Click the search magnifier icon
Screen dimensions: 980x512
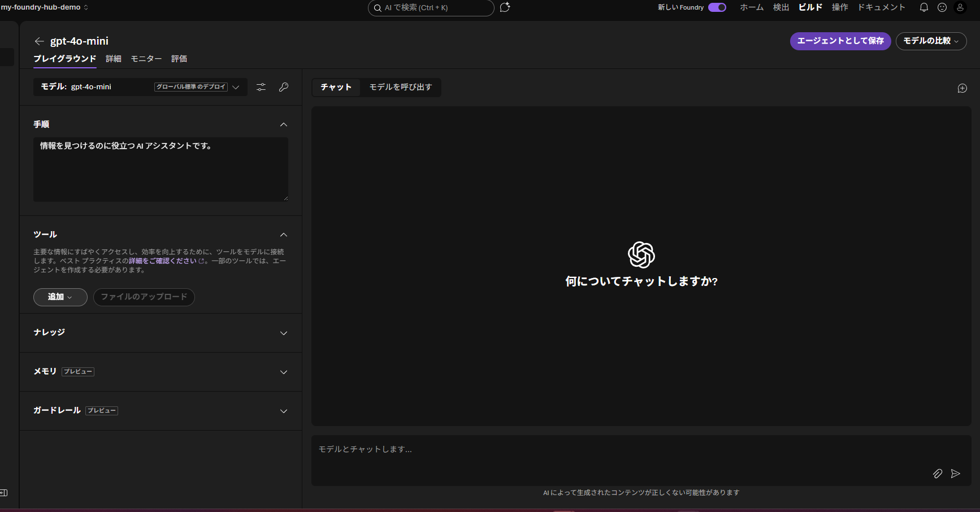point(378,8)
